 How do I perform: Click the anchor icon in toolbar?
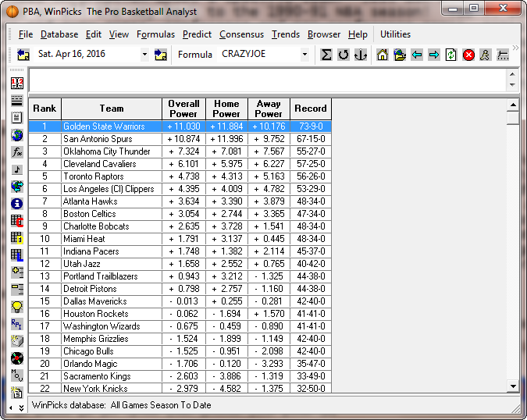(x=360, y=55)
